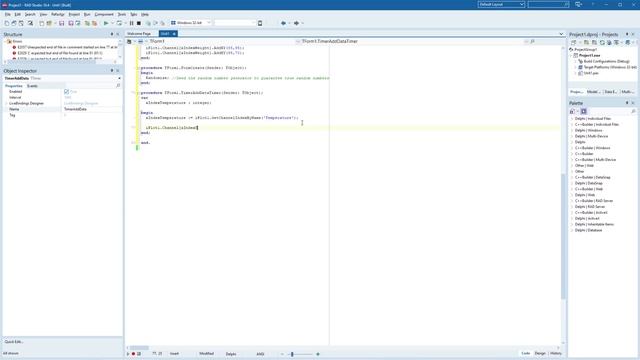Image resolution: width=640 pixels, height=360 pixels.
Task: Click the Save toolbar icon
Action: click(x=62, y=23)
